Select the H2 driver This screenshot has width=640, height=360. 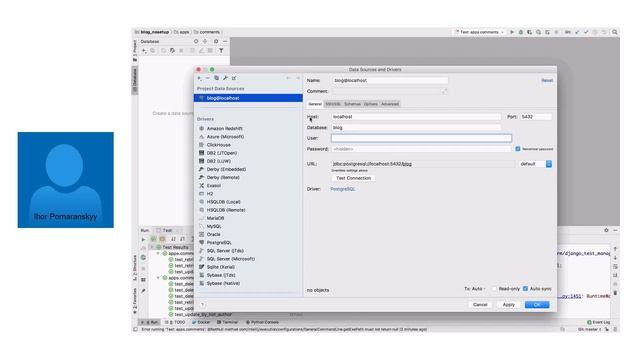tap(210, 193)
